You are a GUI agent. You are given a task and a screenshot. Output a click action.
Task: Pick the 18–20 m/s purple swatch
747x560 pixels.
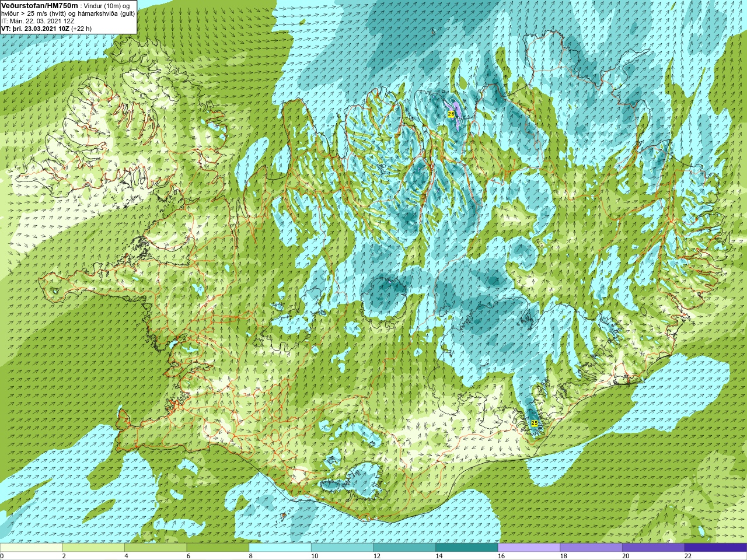[x=591, y=548]
